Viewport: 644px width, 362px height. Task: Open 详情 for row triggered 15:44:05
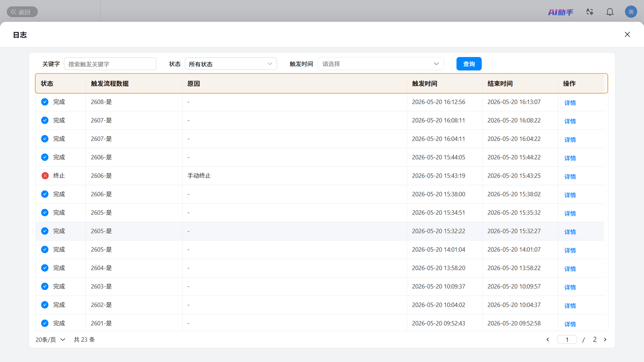[x=570, y=158]
